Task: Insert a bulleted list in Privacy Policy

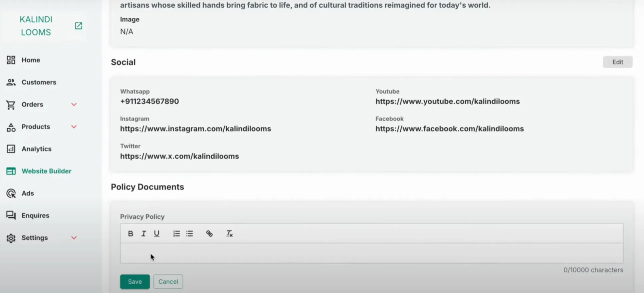Action: [189, 233]
